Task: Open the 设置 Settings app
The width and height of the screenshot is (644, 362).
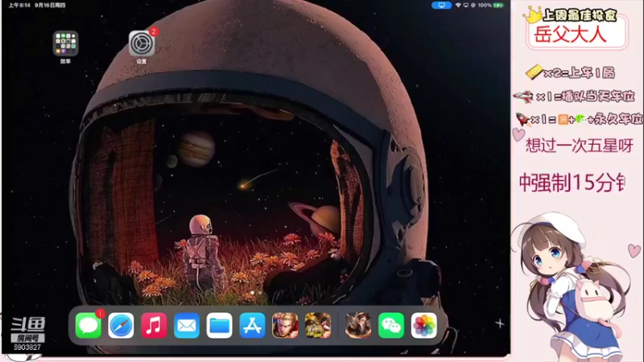Action: [x=142, y=43]
